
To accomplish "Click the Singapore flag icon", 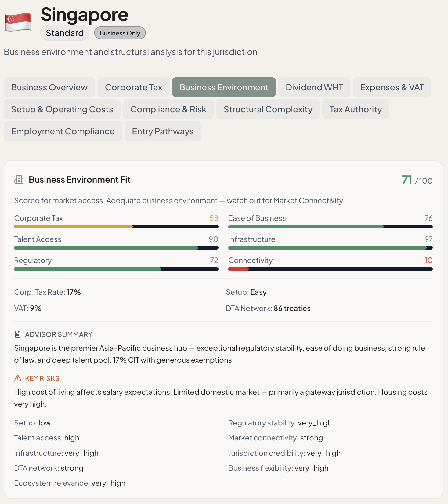I will [x=18, y=22].
